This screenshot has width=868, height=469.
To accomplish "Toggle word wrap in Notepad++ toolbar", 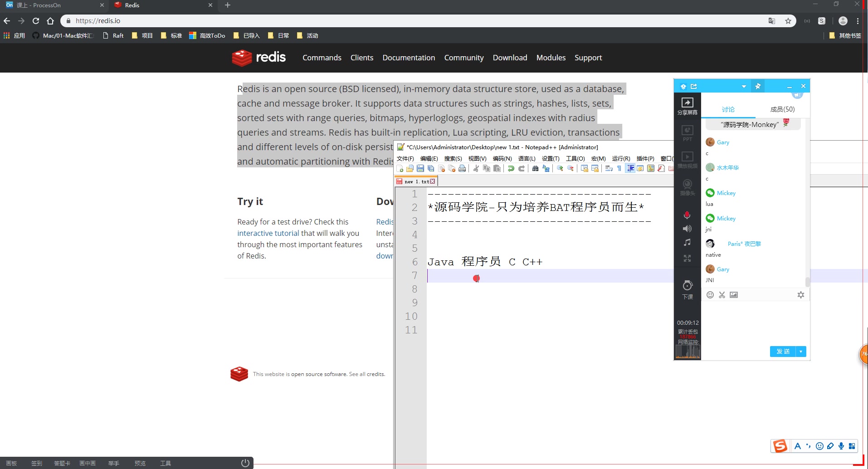I will pos(609,168).
